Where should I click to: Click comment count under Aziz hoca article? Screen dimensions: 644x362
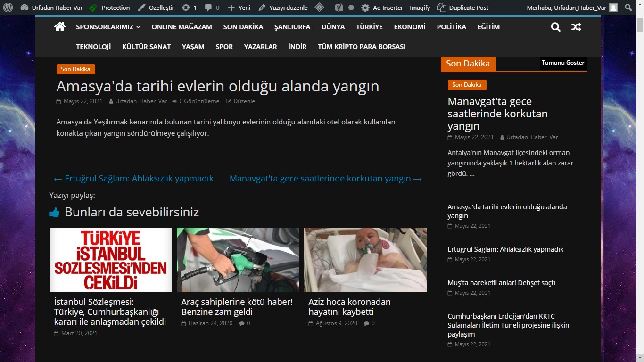[x=370, y=323]
